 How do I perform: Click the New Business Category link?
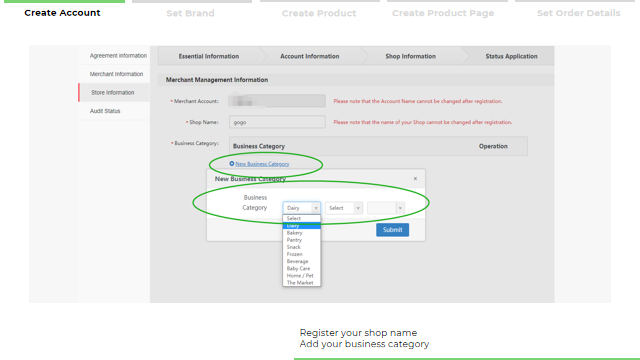[x=262, y=164]
